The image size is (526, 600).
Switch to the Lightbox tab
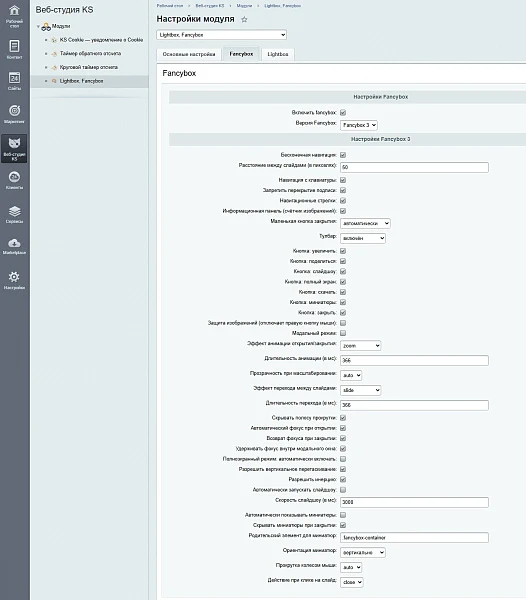(278, 54)
